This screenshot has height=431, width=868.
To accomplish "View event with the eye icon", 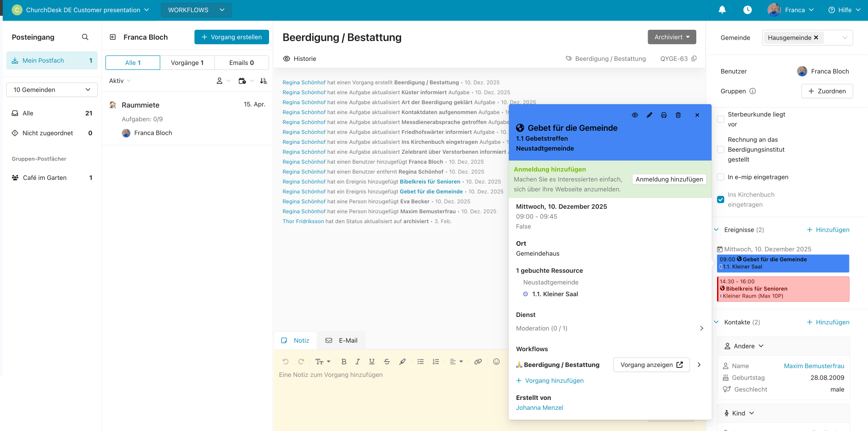I will click(635, 115).
